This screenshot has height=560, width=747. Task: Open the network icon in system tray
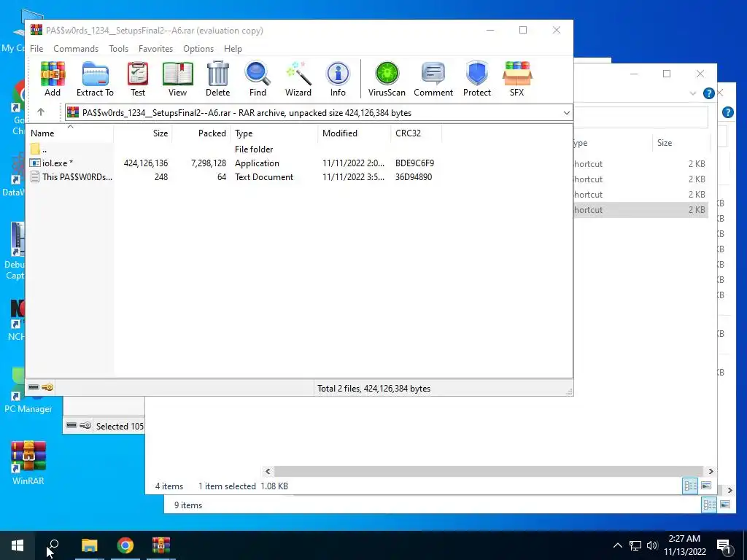click(635, 545)
